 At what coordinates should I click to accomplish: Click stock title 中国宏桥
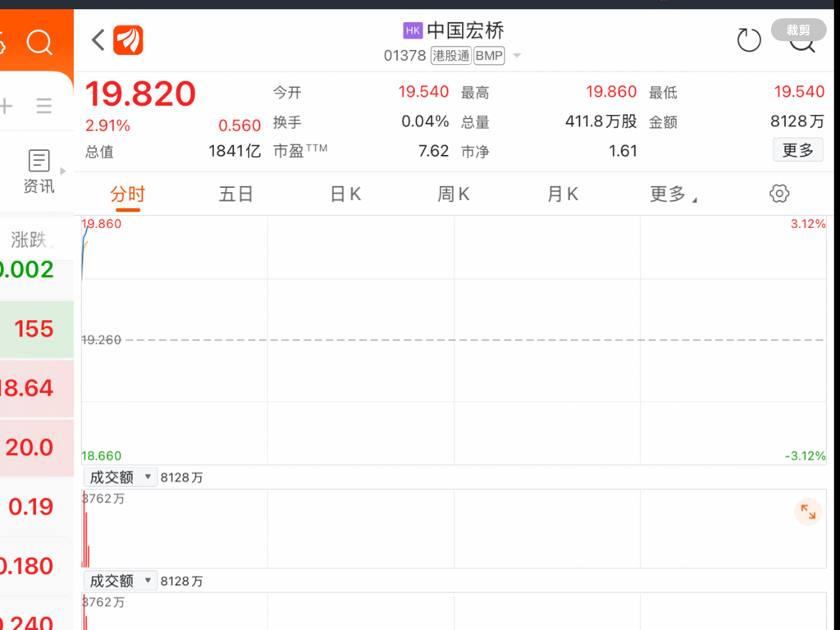point(466,30)
